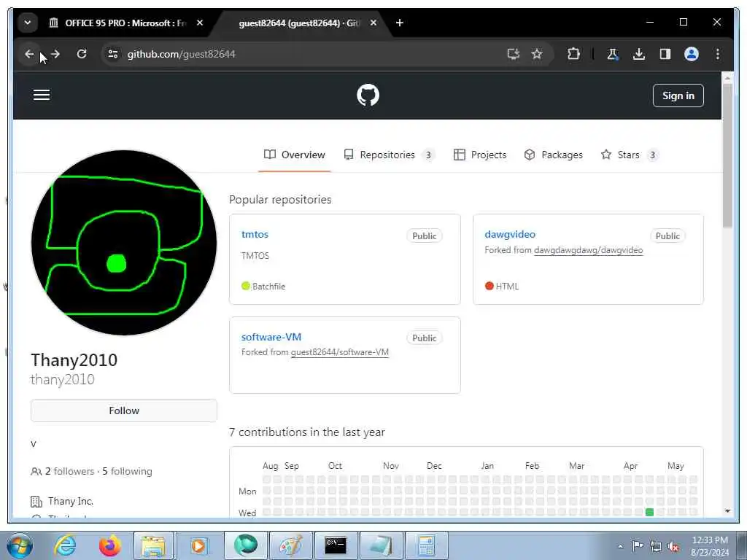This screenshot has height=560, width=747.
Task: Install app icon in address bar
Action: 513,54
